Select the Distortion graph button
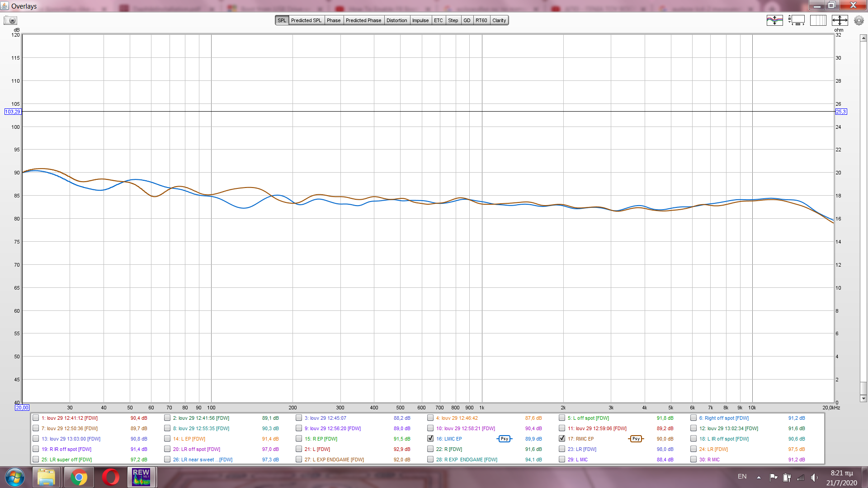Image resolution: width=868 pixels, height=488 pixels. click(396, 20)
